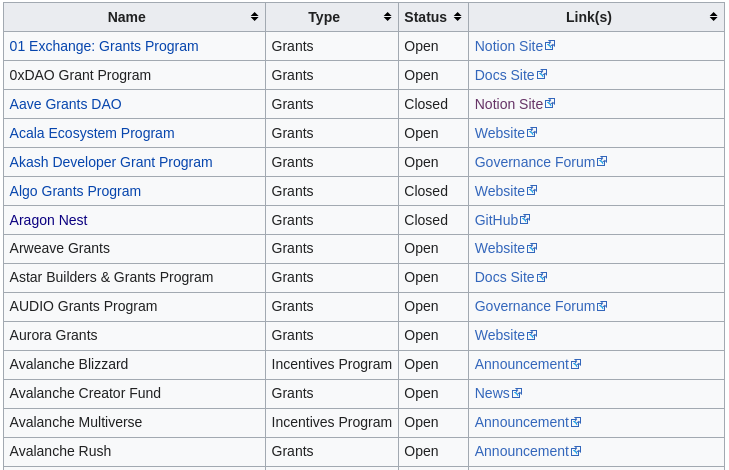Viewport: 729px width, 470px height.
Task: Open Website link for Aurora Grants
Action: pos(506,335)
